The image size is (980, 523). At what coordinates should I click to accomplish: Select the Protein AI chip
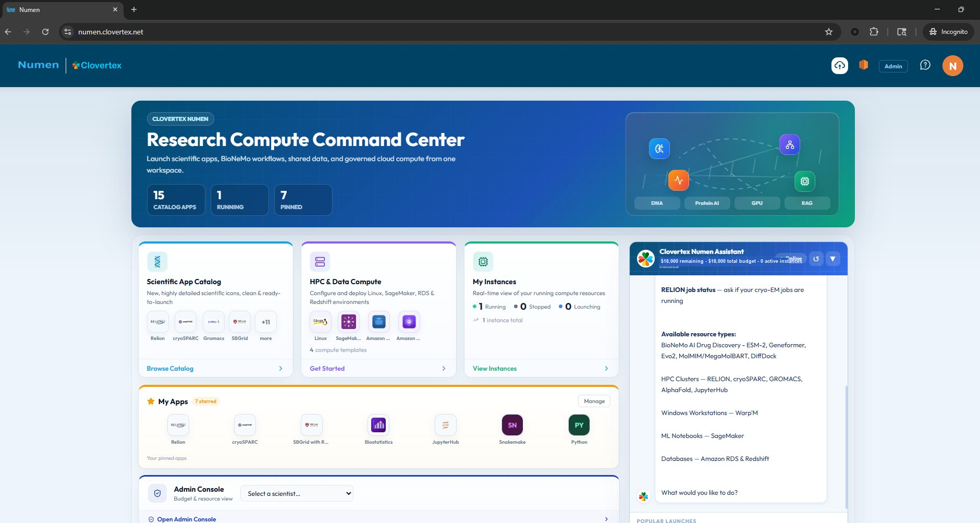pos(707,203)
